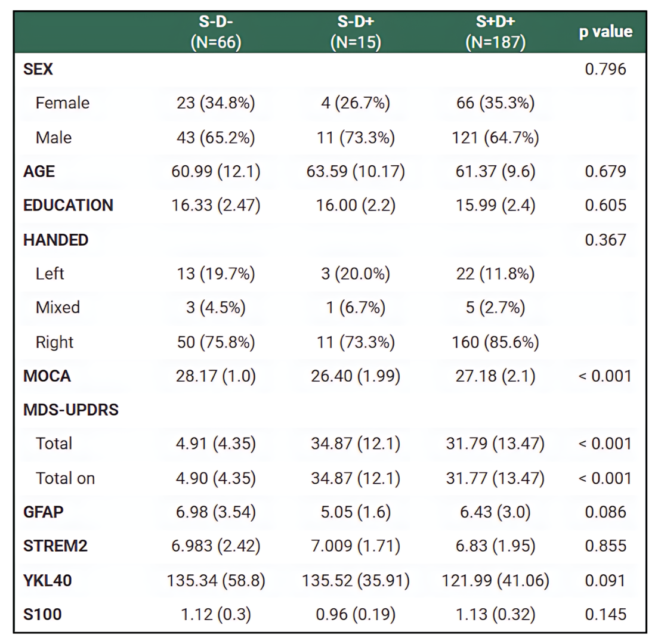Click the 0.796 p value cell
This screenshot has height=644, width=658.
[606, 69]
